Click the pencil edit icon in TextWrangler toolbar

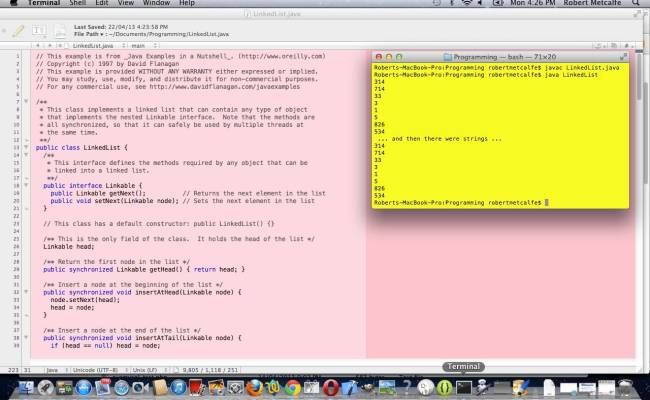tap(18, 31)
